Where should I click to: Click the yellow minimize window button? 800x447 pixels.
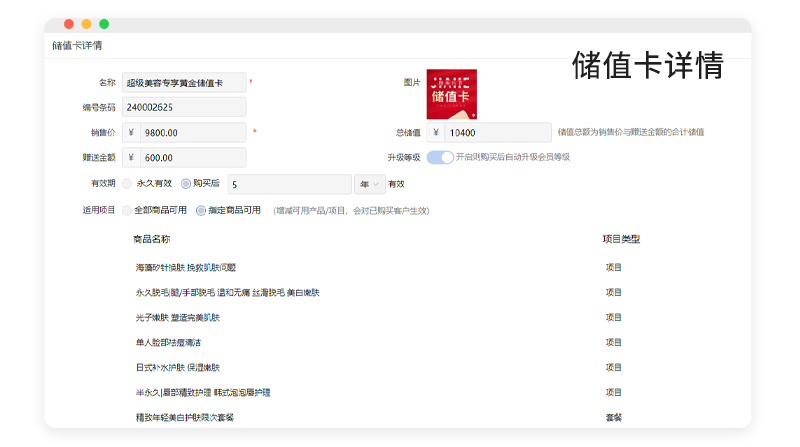pos(86,24)
